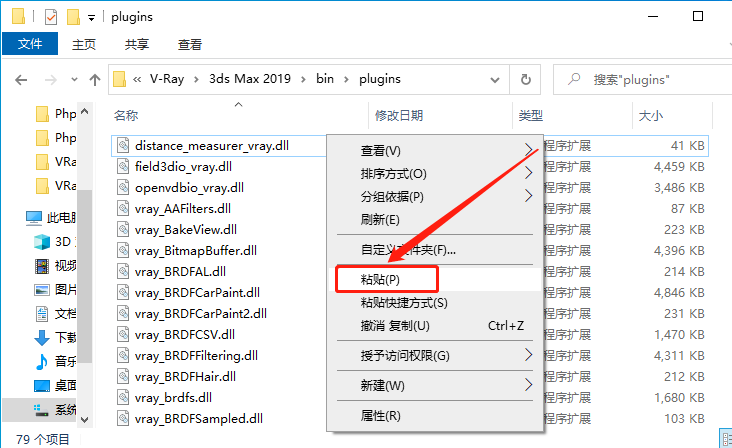
Task: Choose 刷新(E) from the context menu
Action: click(x=435, y=219)
